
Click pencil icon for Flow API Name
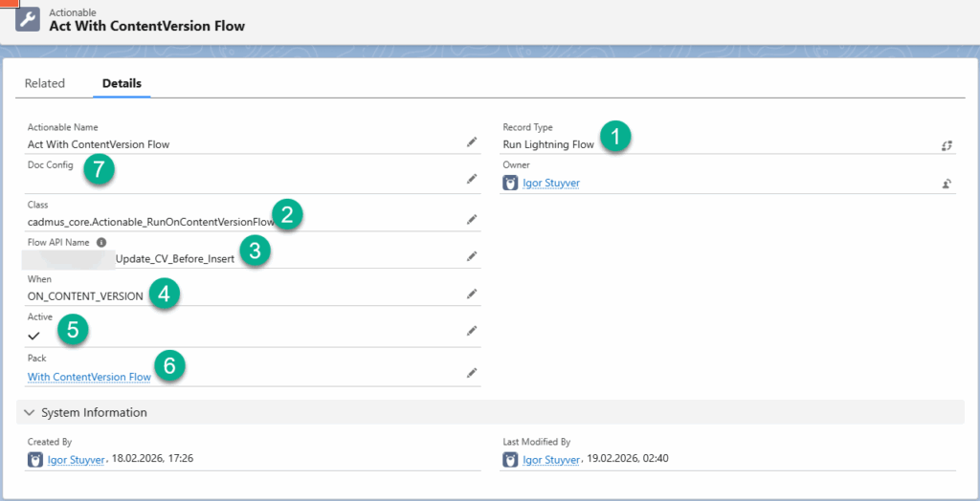[471, 256]
